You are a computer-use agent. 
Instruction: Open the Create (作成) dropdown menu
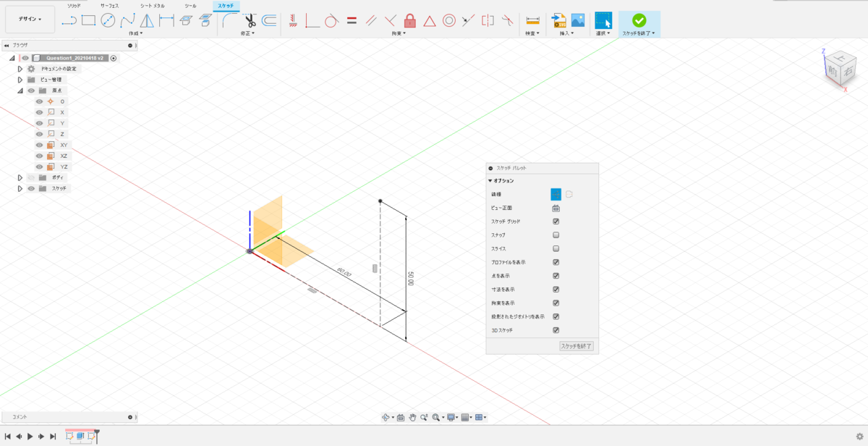(x=136, y=33)
